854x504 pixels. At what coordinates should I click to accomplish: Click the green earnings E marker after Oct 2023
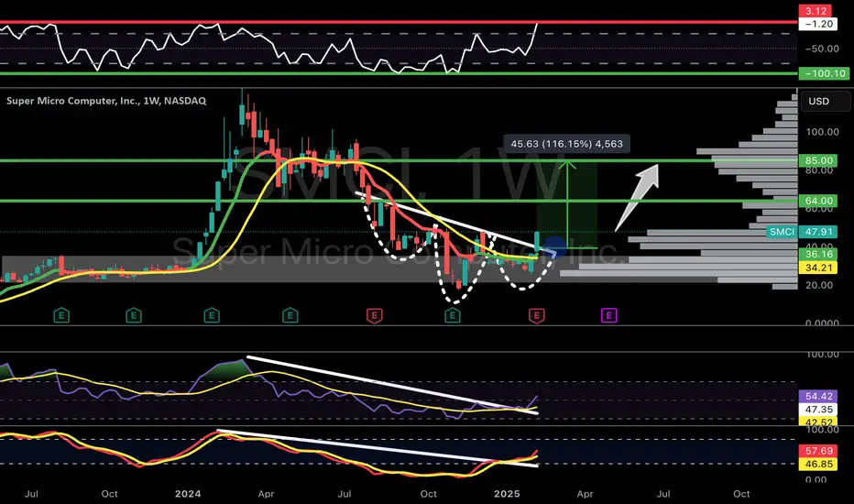(134, 315)
